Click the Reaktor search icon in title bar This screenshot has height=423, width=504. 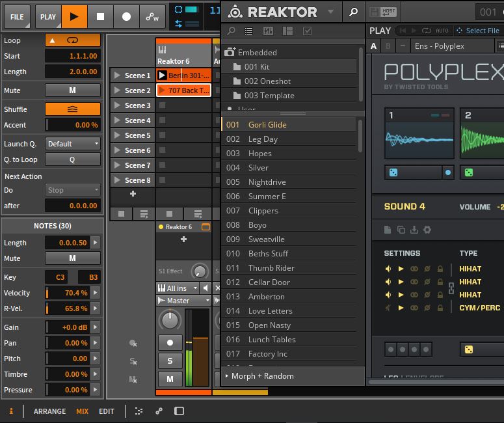353,12
